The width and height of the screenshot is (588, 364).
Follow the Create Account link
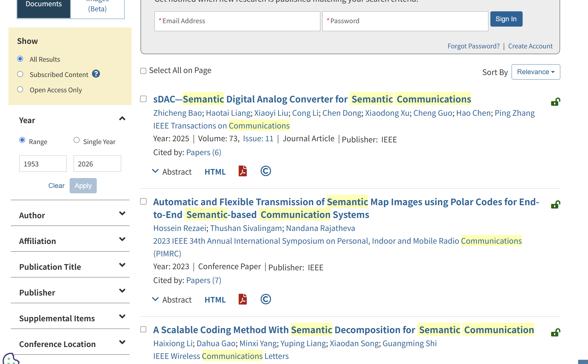[530, 46]
